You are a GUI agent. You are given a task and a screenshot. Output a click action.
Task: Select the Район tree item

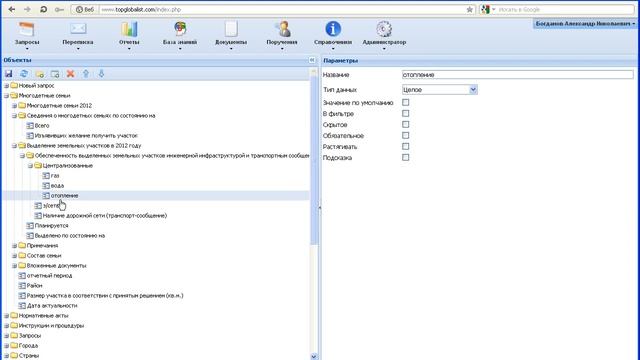click(x=34, y=286)
